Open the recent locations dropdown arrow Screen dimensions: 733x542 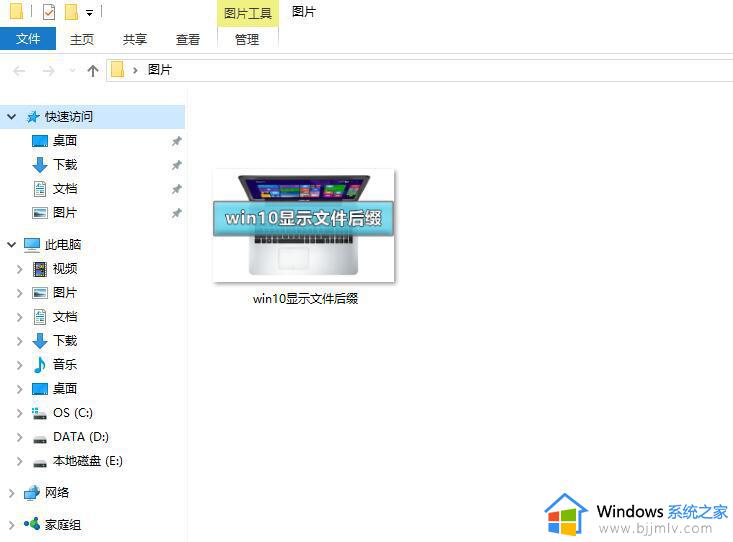pos(72,71)
